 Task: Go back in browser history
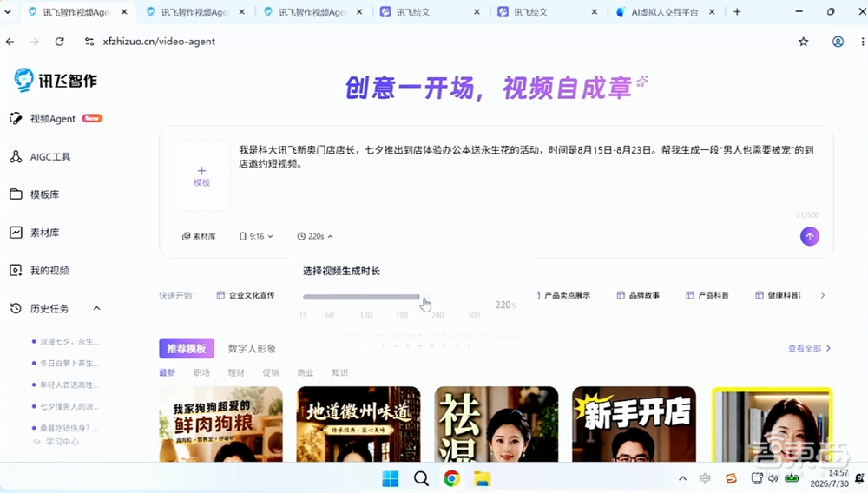click(x=10, y=42)
